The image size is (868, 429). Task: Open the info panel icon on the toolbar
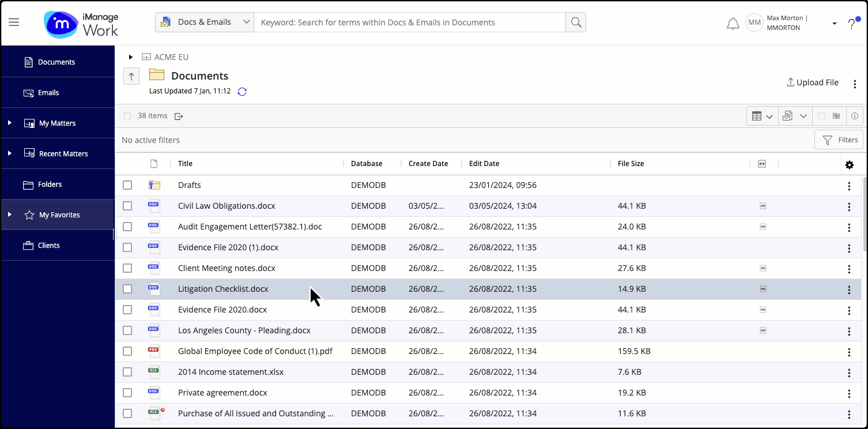(x=855, y=115)
